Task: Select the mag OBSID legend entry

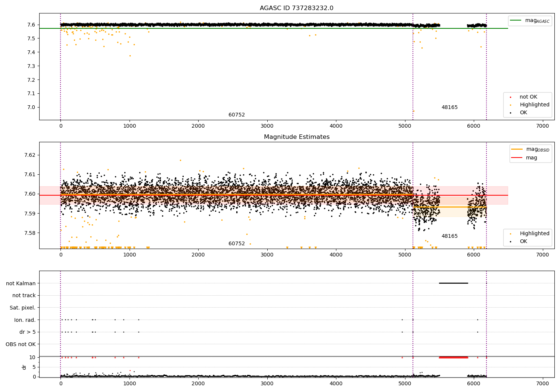Action: (531, 149)
